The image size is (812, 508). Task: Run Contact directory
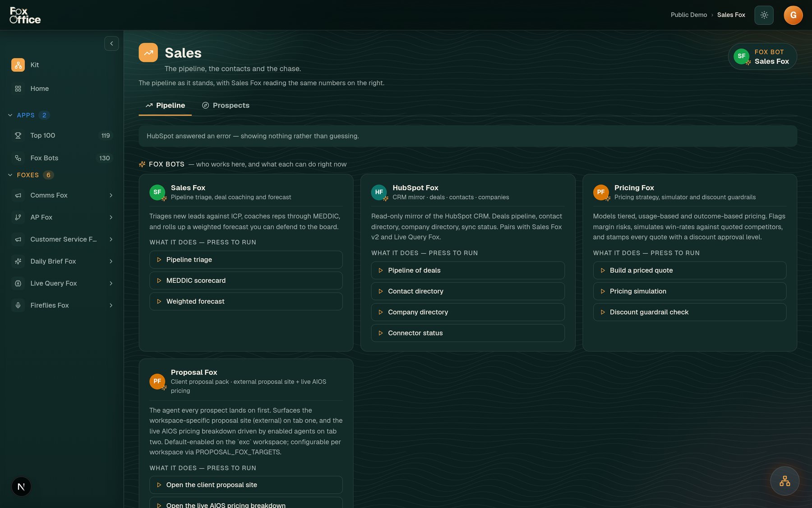tap(468, 291)
